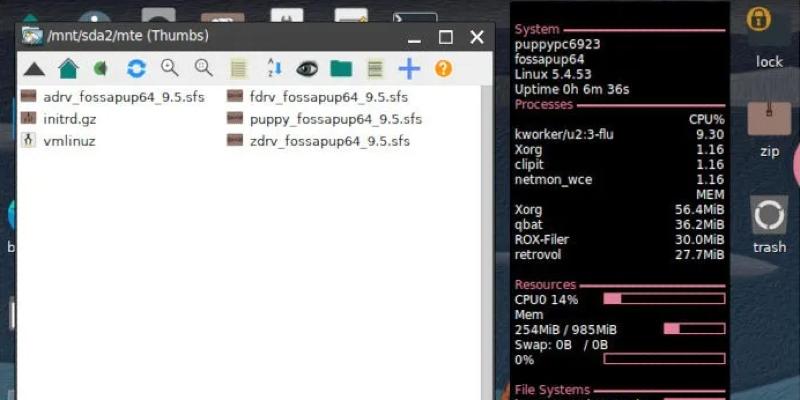Viewport: 800px width, 400px height.
Task: Go up to the parent directory
Action: pos(34,69)
